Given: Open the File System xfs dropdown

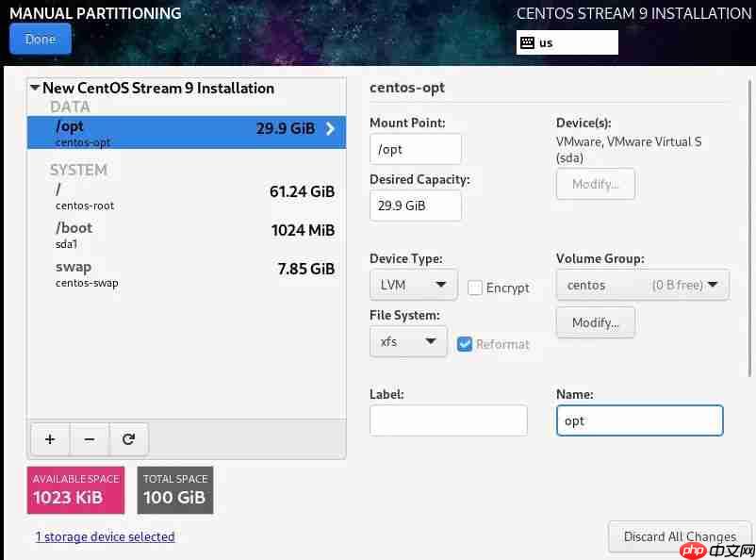Looking at the screenshot, I should (x=407, y=341).
